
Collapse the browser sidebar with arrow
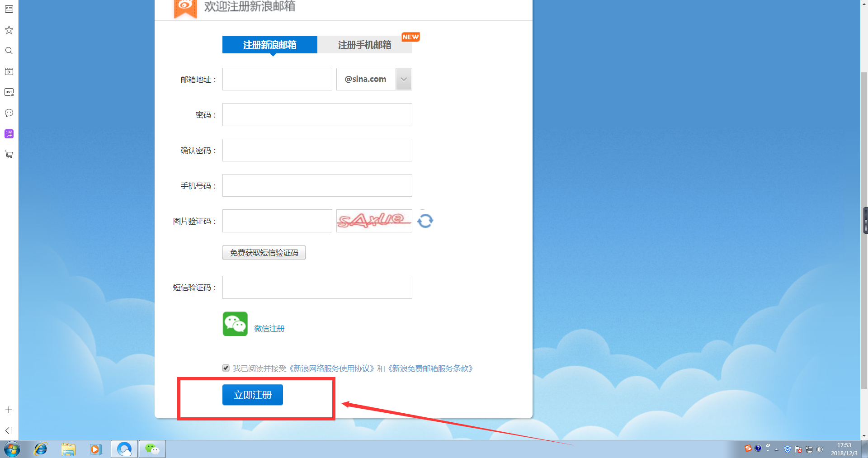point(9,430)
